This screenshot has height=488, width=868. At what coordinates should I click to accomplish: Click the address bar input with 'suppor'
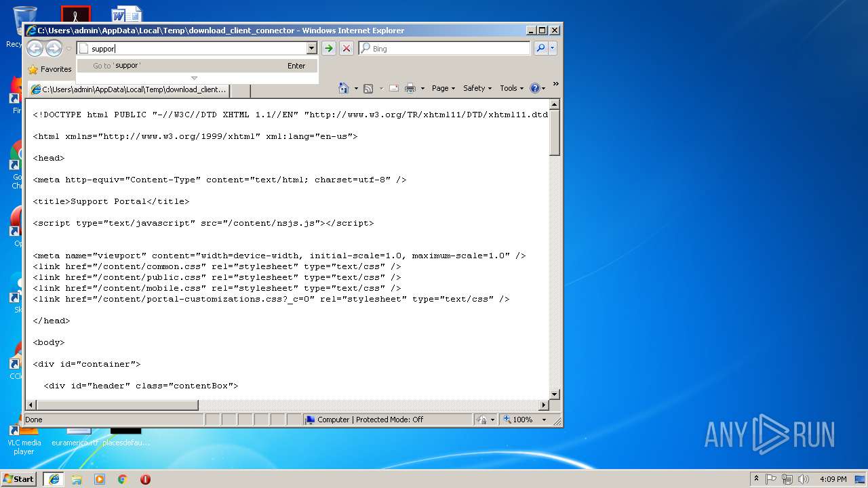pyautogui.click(x=197, y=49)
